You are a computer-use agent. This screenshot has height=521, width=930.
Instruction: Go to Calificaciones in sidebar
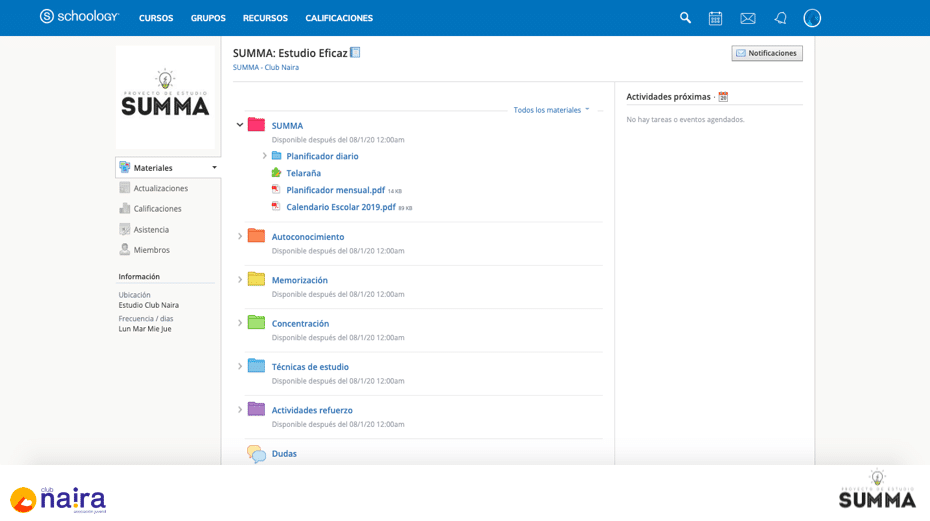[158, 209]
